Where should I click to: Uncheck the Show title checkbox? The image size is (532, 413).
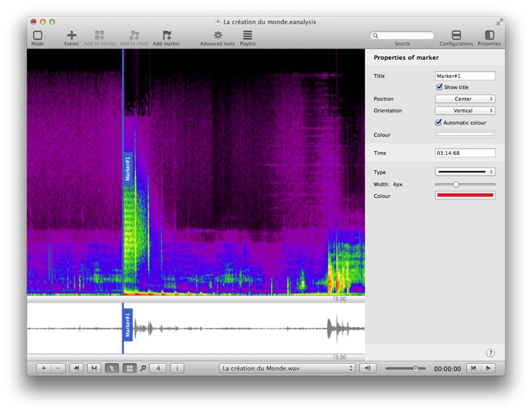click(x=440, y=87)
